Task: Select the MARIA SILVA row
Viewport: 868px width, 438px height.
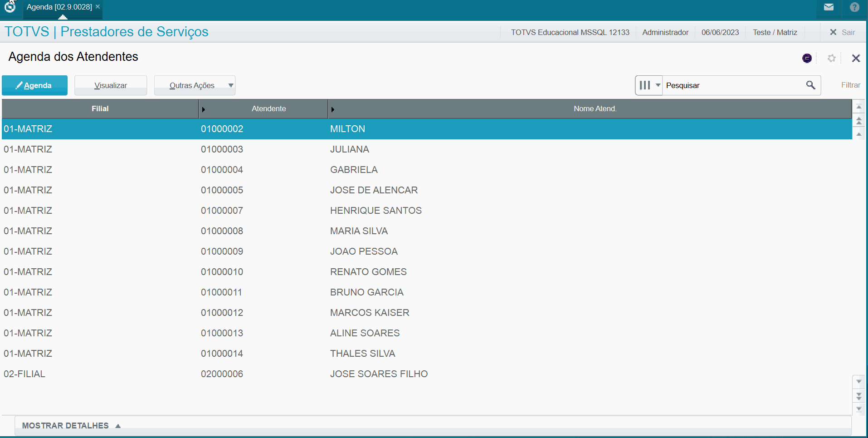Action: click(x=427, y=231)
